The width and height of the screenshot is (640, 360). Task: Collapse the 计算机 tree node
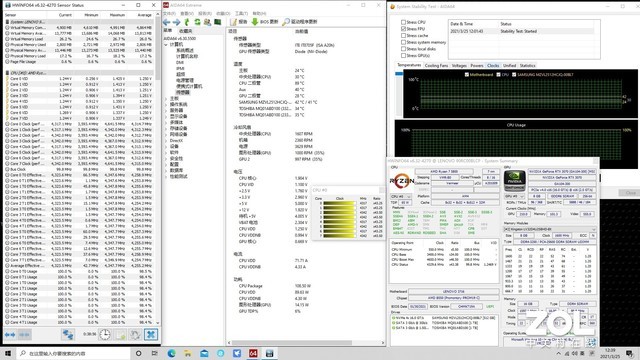coord(166,44)
